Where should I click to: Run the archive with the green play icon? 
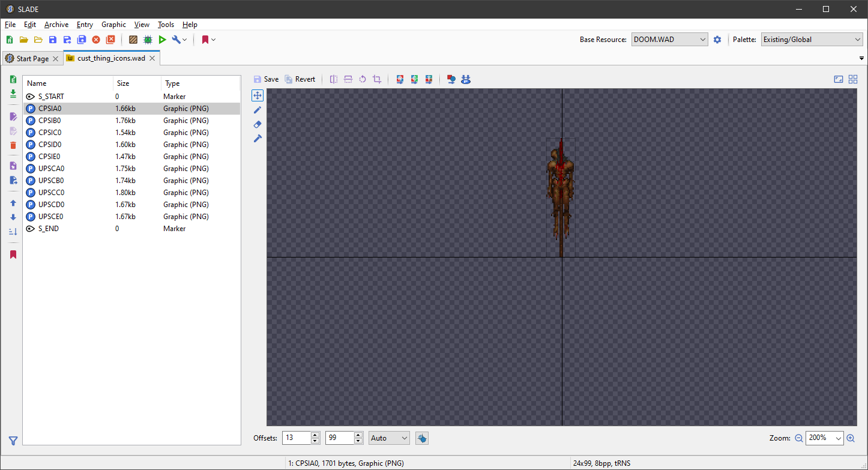click(162, 40)
